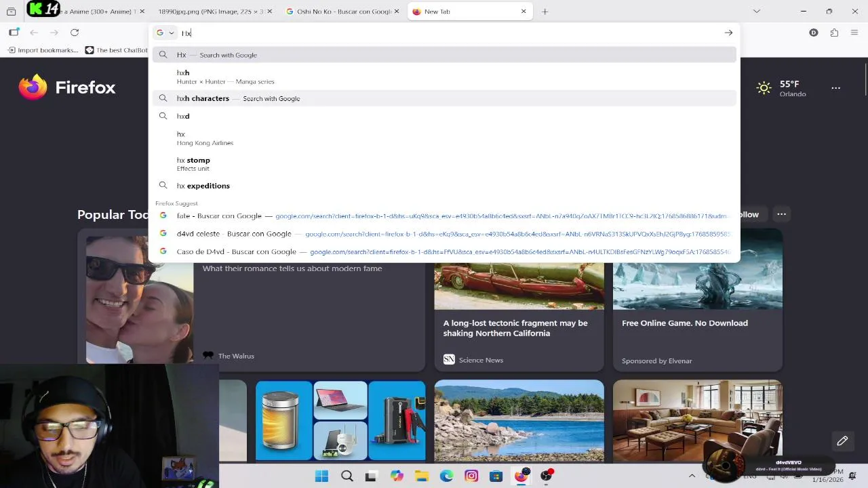Click the Go arrow in the address bar
Image resolution: width=868 pixels, height=488 pixels.
click(x=728, y=33)
